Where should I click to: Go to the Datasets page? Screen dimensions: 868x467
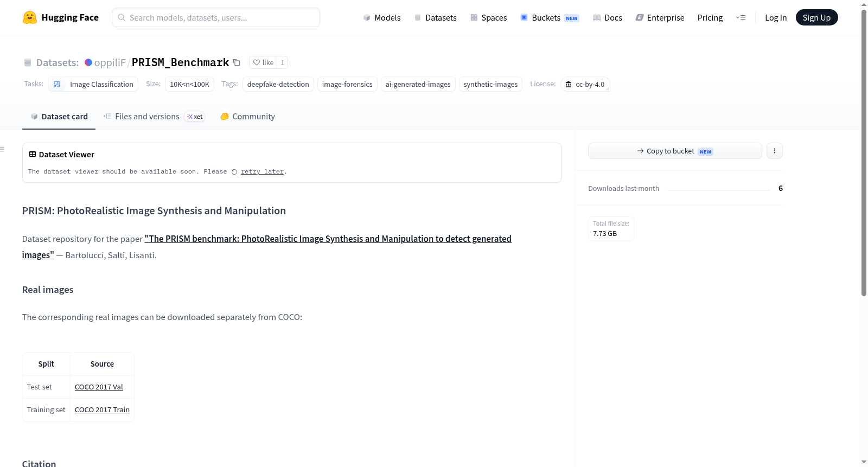click(435, 17)
